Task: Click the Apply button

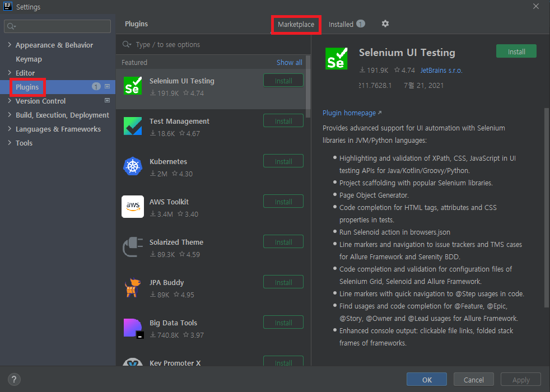Action: coord(521,380)
